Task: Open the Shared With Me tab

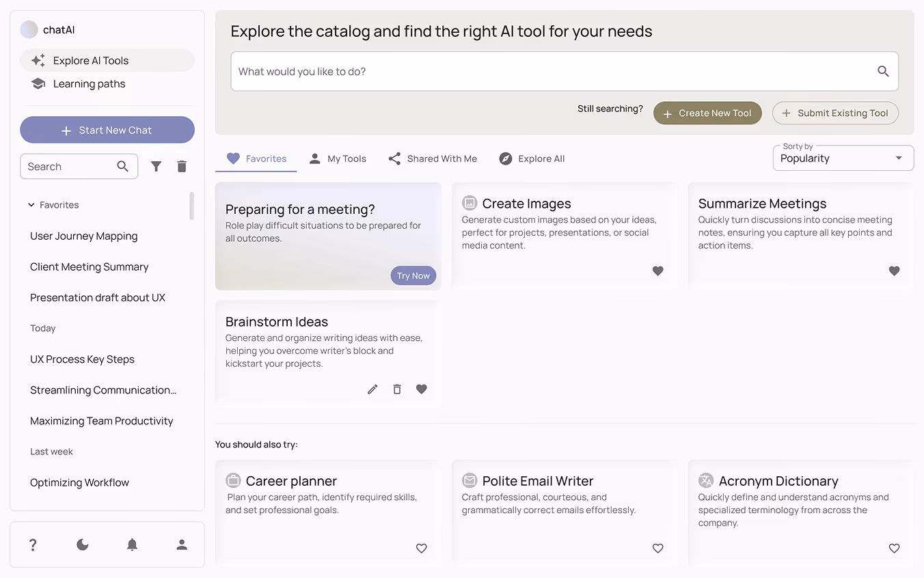Action: [x=433, y=159]
